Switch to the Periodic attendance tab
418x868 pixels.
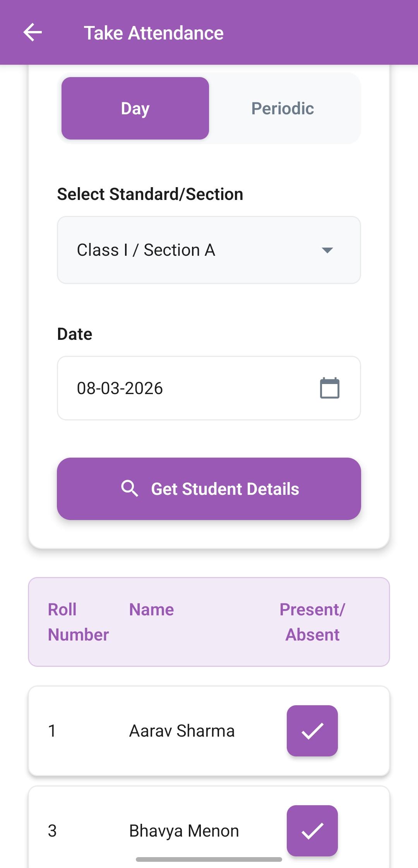point(283,108)
